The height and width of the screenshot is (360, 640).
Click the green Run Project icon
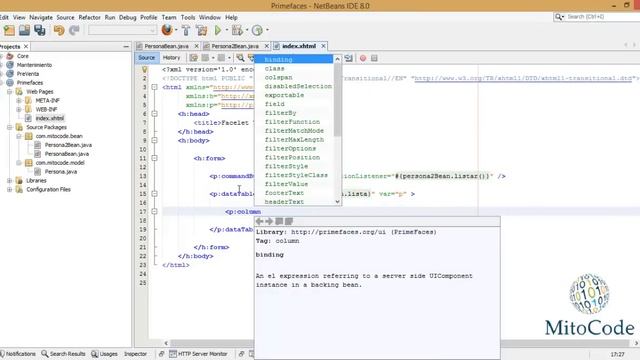(x=218, y=30)
